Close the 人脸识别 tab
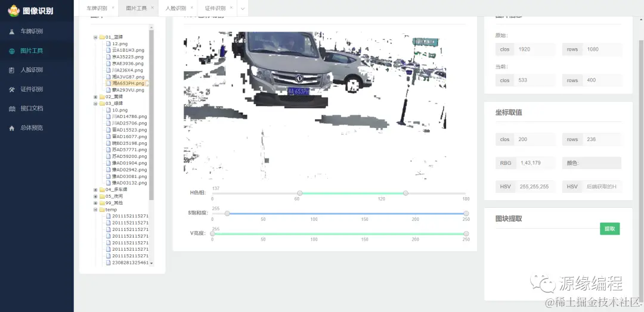644x312 pixels. (192, 8)
